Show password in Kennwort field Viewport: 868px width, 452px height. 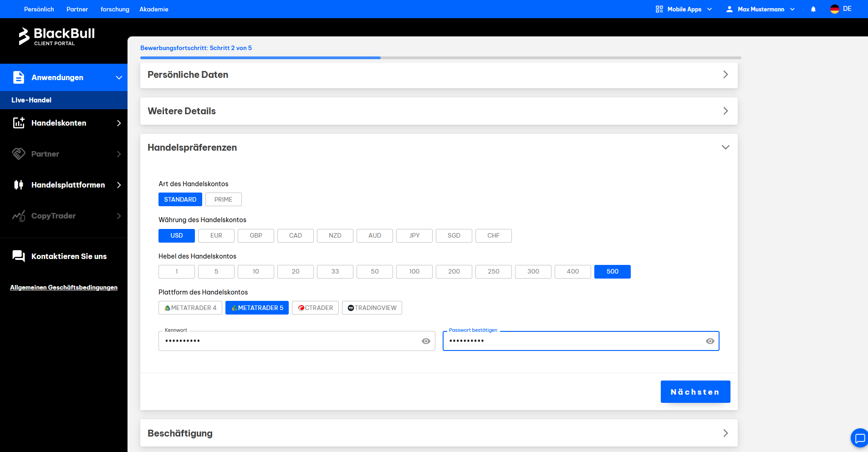pyautogui.click(x=426, y=341)
